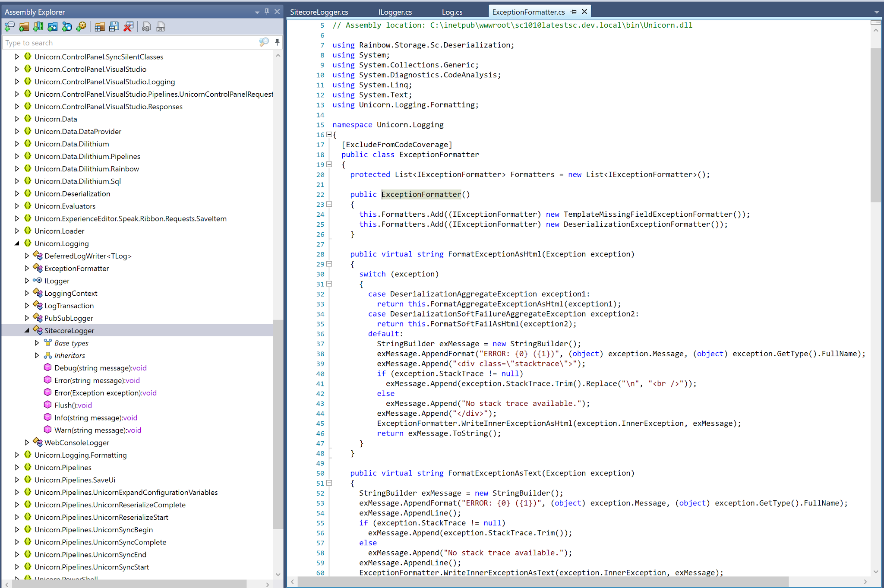884x588 pixels.
Task: Click the Error(string message) method icon
Action: [48, 380]
